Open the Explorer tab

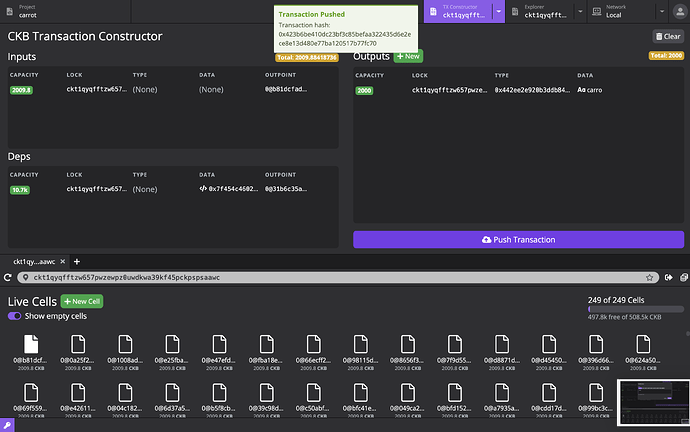tap(540, 11)
